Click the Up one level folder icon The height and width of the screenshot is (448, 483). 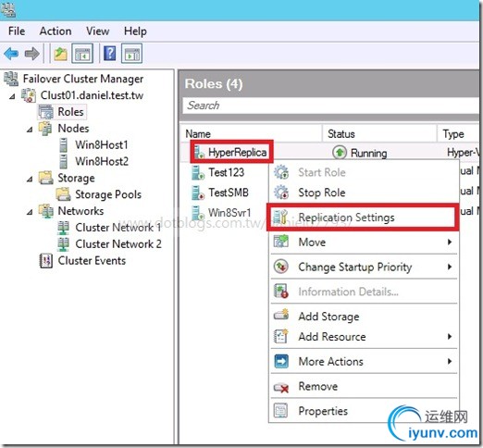[x=60, y=54]
